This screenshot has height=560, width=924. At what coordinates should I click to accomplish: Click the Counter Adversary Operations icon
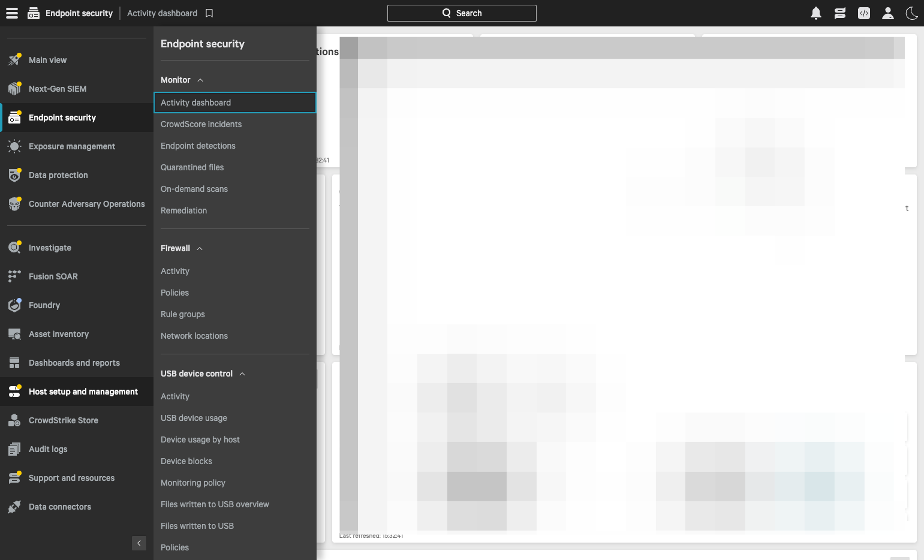pos(14,204)
